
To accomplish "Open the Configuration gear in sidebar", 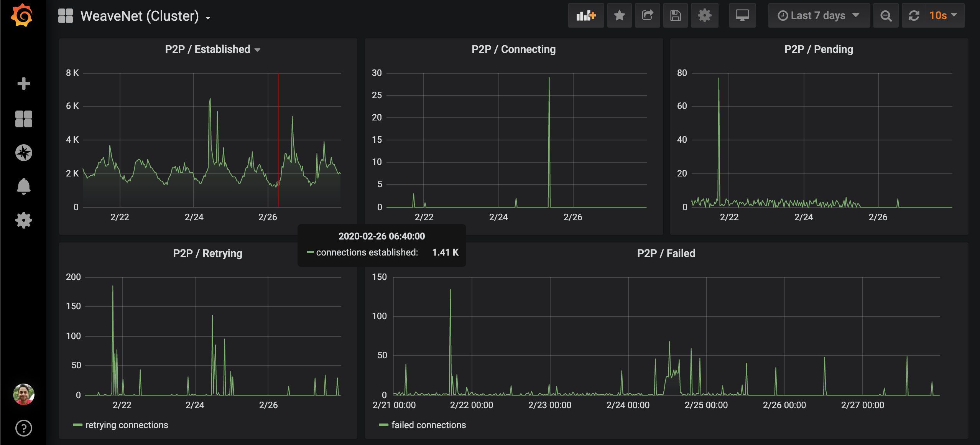I will coord(23,220).
